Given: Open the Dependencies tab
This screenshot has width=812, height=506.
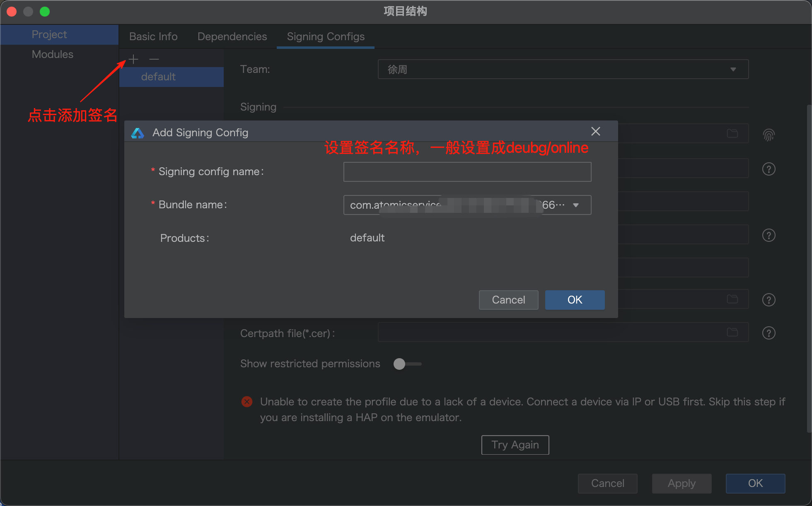Looking at the screenshot, I should click(x=232, y=36).
